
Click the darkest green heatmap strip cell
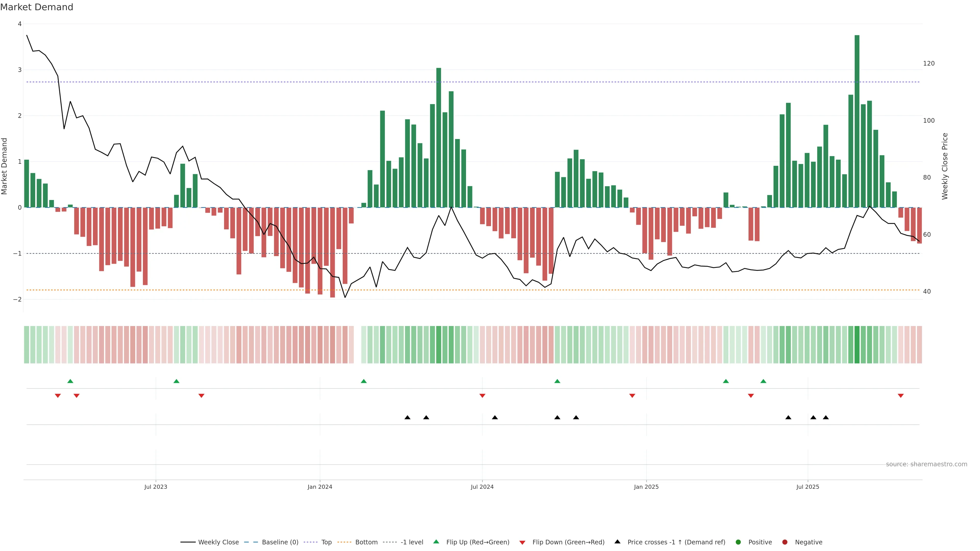857,345
